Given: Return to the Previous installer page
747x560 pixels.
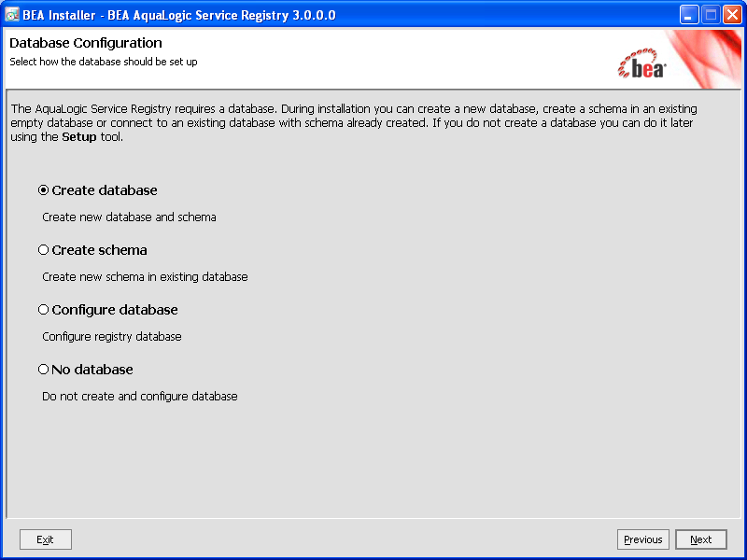Looking at the screenshot, I should [643, 539].
